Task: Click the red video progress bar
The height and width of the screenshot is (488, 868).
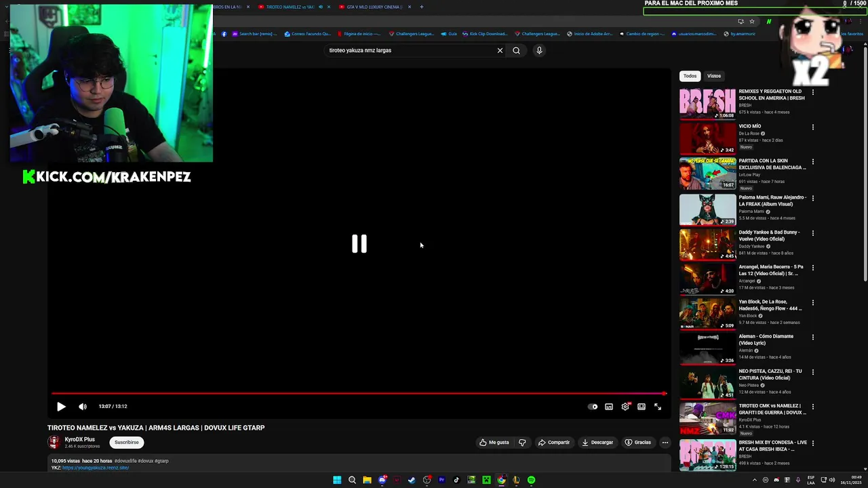Action: pos(359,393)
